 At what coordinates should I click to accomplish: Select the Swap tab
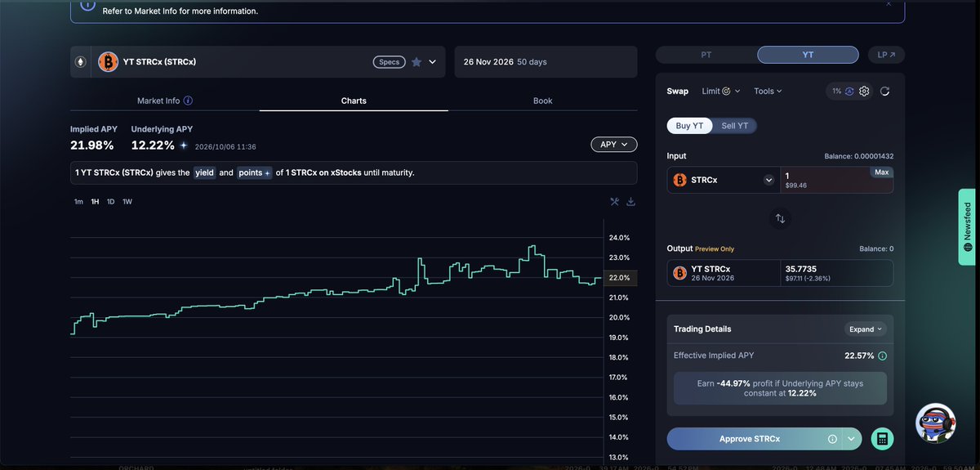tap(678, 92)
